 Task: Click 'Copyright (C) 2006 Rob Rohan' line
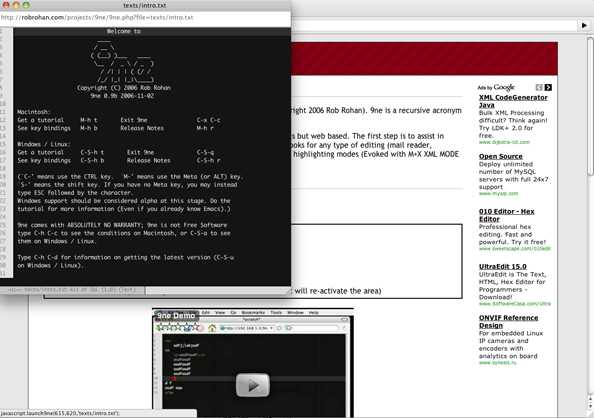[x=124, y=88]
